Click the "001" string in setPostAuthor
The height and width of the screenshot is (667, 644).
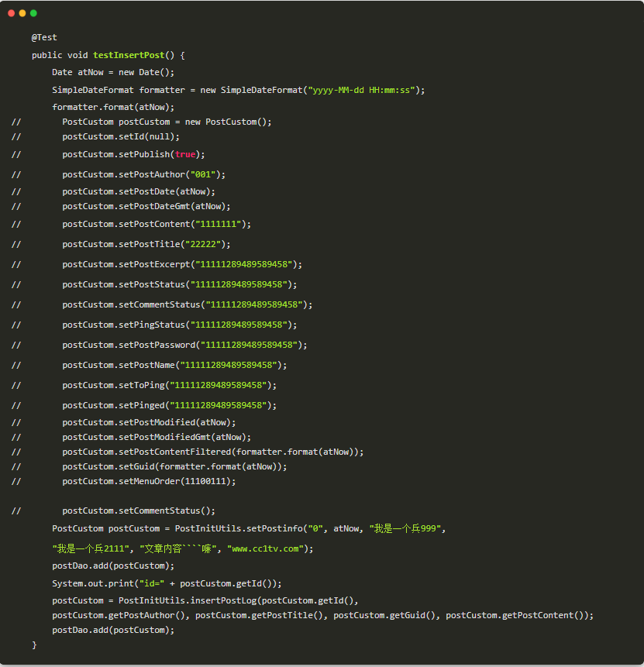[x=202, y=174]
